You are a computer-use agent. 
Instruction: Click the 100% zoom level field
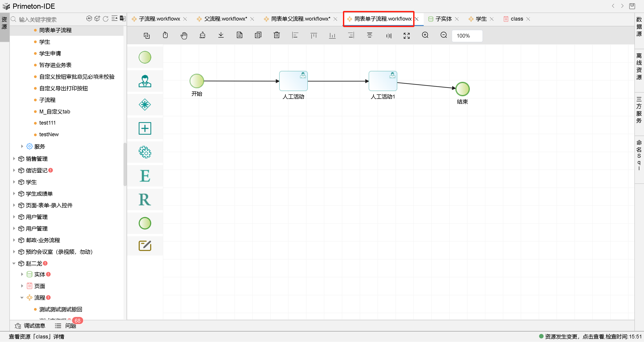click(x=466, y=36)
